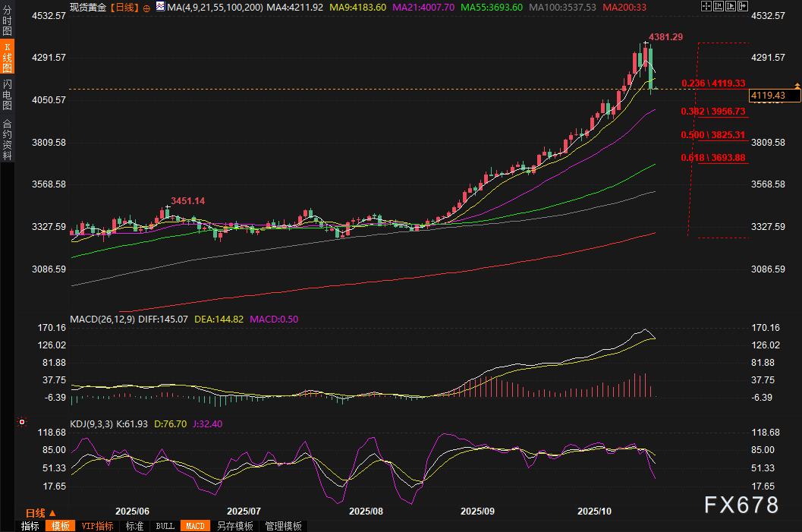Click the circled plus icon beside 日线
802x532 pixels.
[146, 8]
